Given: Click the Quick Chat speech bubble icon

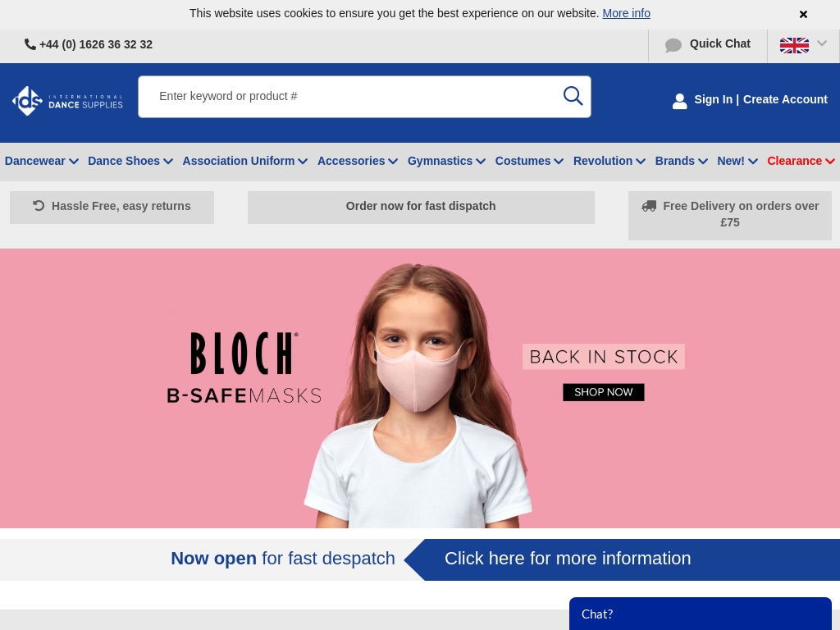Looking at the screenshot, I should [673, 45].
